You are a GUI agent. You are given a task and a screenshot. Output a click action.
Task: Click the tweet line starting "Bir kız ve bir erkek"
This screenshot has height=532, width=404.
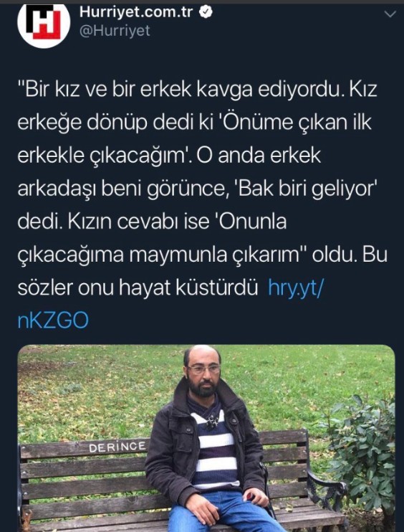click(x=197, y=90)
